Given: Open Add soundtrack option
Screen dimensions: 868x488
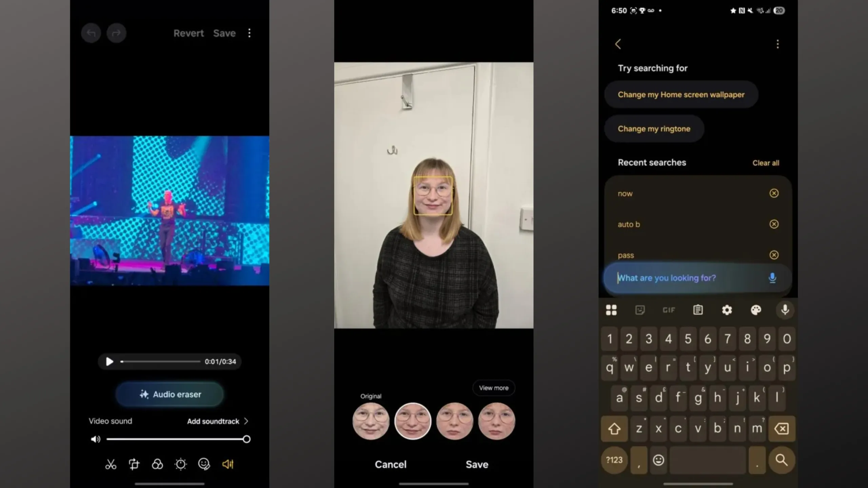Looking at the screenshot, I should click(x=218, y=421).
